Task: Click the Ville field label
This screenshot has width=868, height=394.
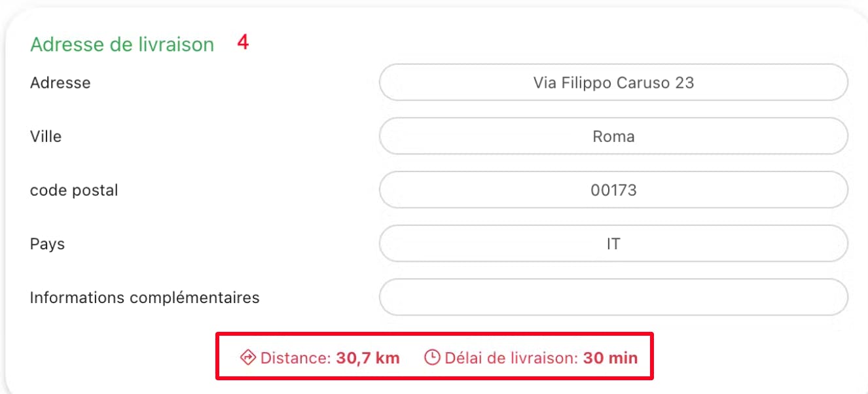Action: point(46,137)
